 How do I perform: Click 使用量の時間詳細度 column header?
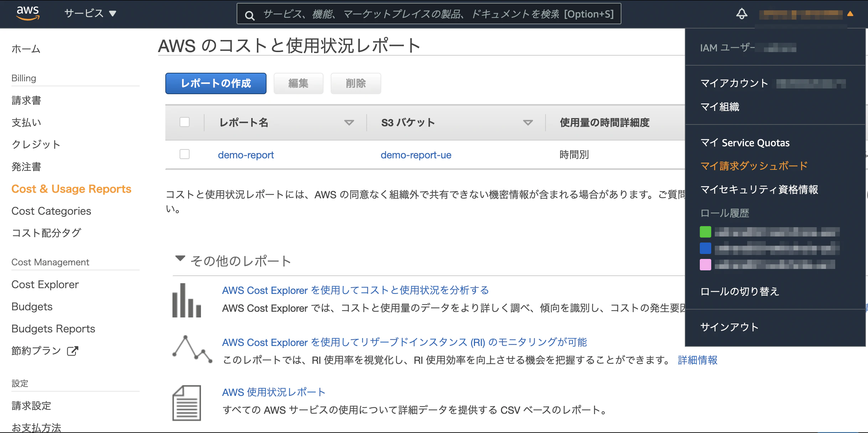click(x=604, y=123)
